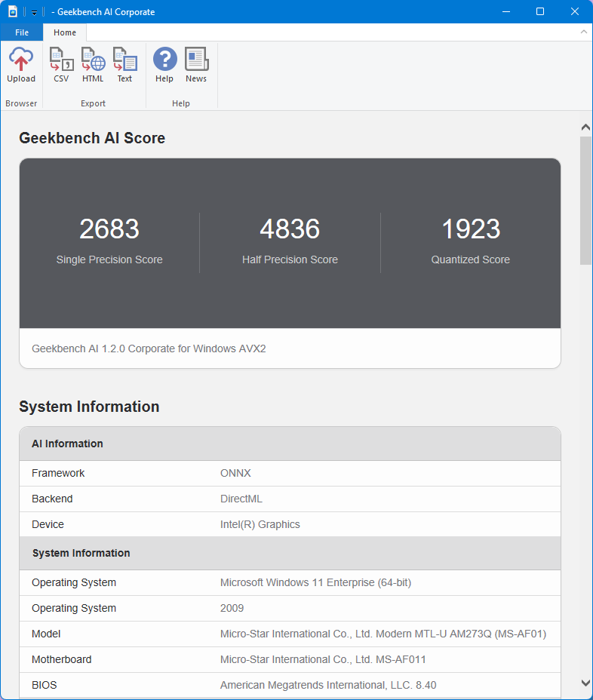This screenshot has width=593, height=700.
Task: Switch to the Home ribbon tab
Action: pyautogui.click(x=65, y=32)
